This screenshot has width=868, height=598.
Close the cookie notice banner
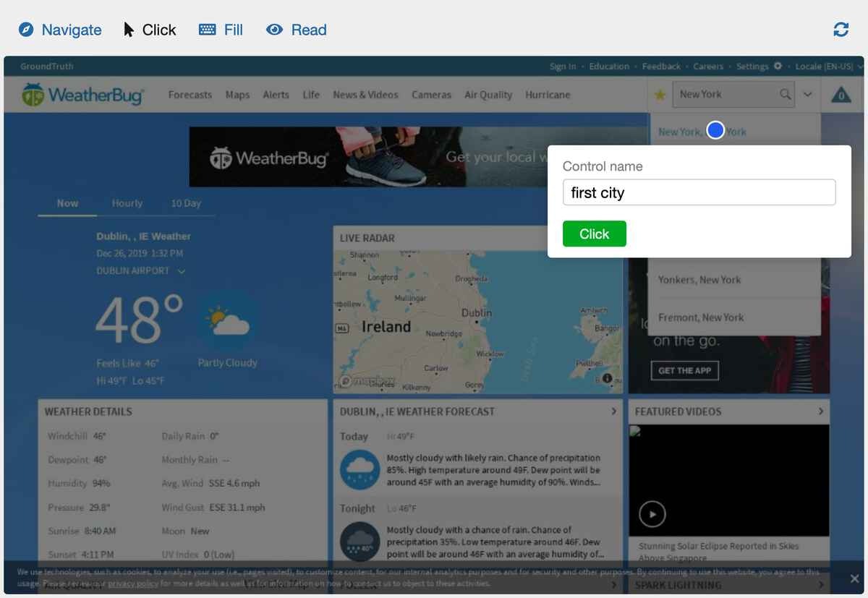point(854,578)
